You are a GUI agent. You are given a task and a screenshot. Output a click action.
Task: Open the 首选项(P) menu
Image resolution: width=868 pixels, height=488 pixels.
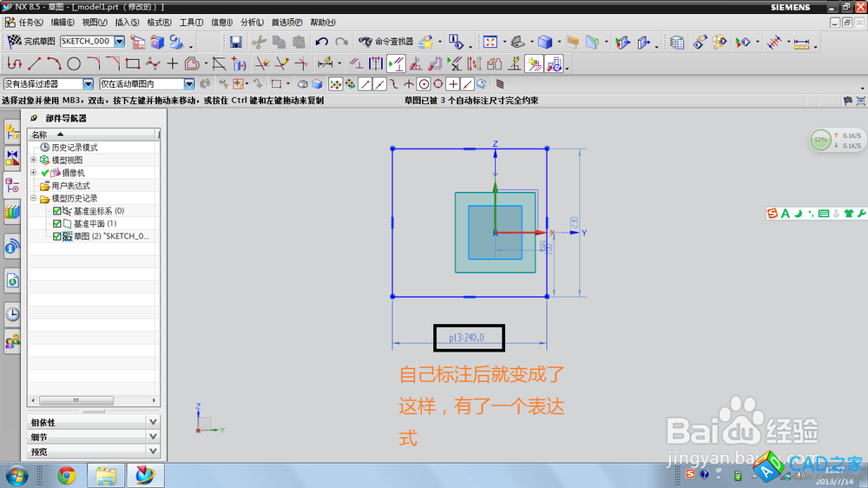(286, 23)
